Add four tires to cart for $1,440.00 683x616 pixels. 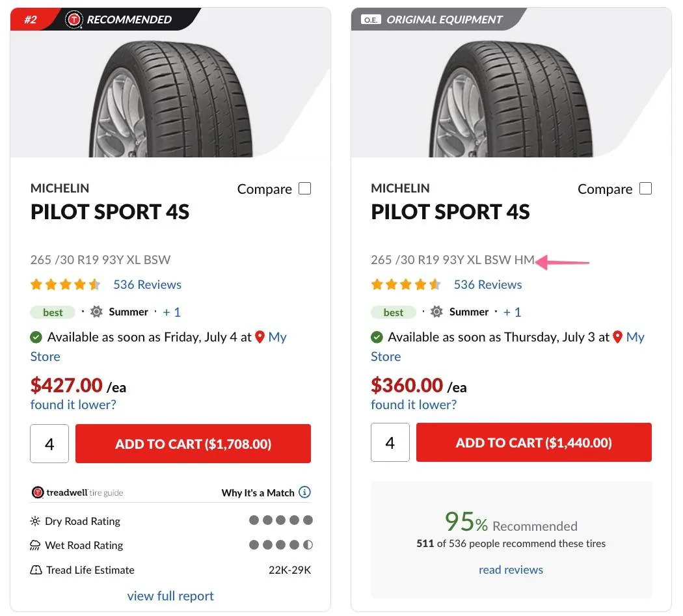(x=533, y=443)
